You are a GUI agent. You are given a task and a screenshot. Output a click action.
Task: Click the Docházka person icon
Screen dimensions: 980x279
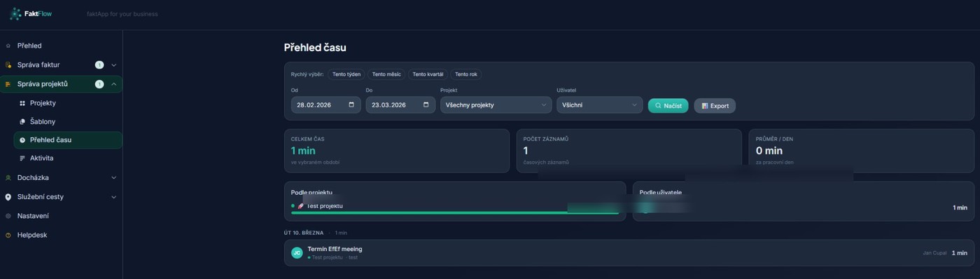(x=8, y=178)
